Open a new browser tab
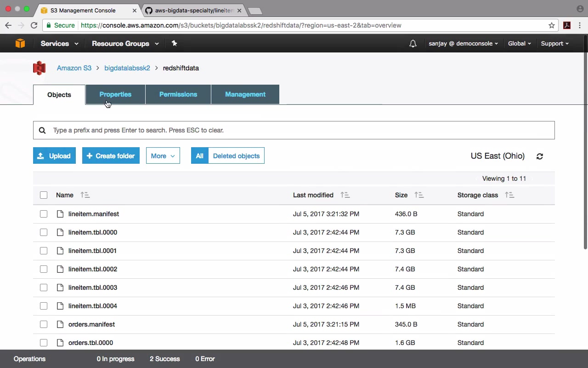Screen dimensions: 588x368 pos(255,11)
